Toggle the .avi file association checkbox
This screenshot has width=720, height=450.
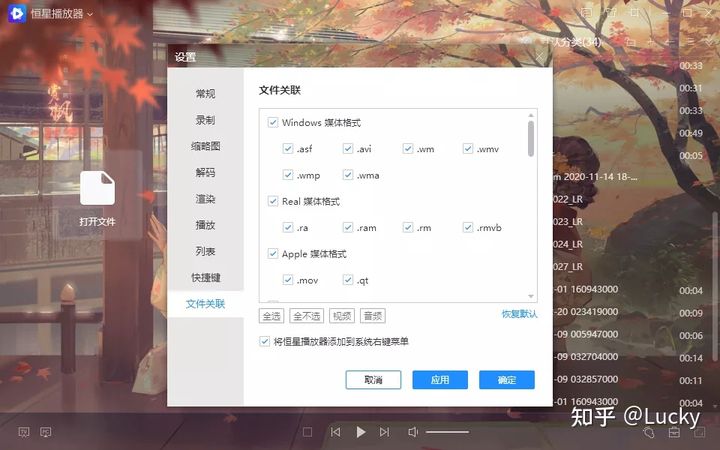tap(349, 149)
